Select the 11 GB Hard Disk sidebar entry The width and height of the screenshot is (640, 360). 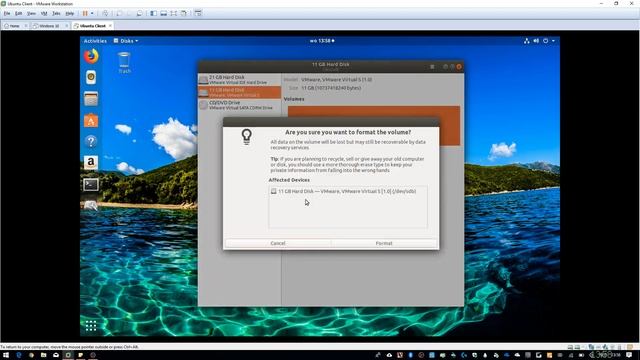point(240,92)
